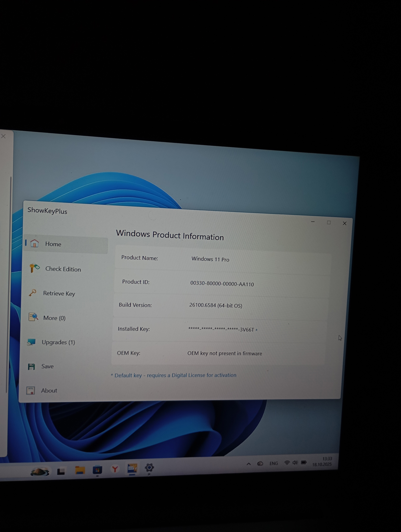Expand the hidden tray icons chevron
This screenshot has width=401, height=532.
coord(249,464)
